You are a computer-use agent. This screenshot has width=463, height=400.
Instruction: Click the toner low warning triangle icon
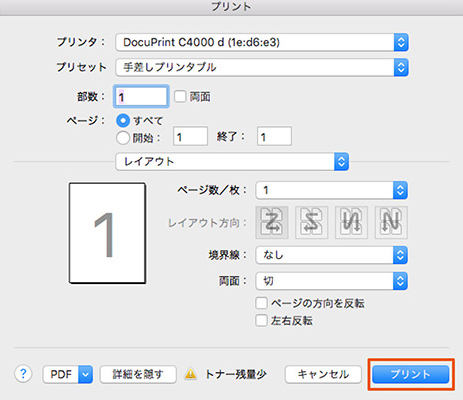coord(191,374)
